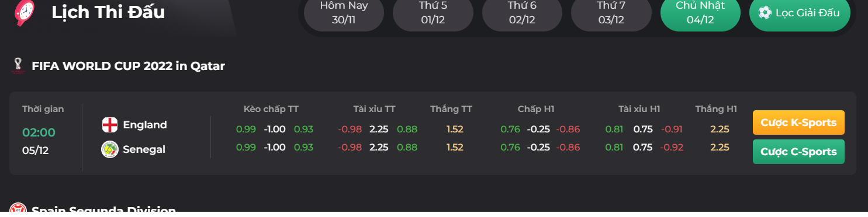Pick the first-row 1.52 Thắng TT odds
The width and height of the screenshot is (868, 217).
coord(455,129)
